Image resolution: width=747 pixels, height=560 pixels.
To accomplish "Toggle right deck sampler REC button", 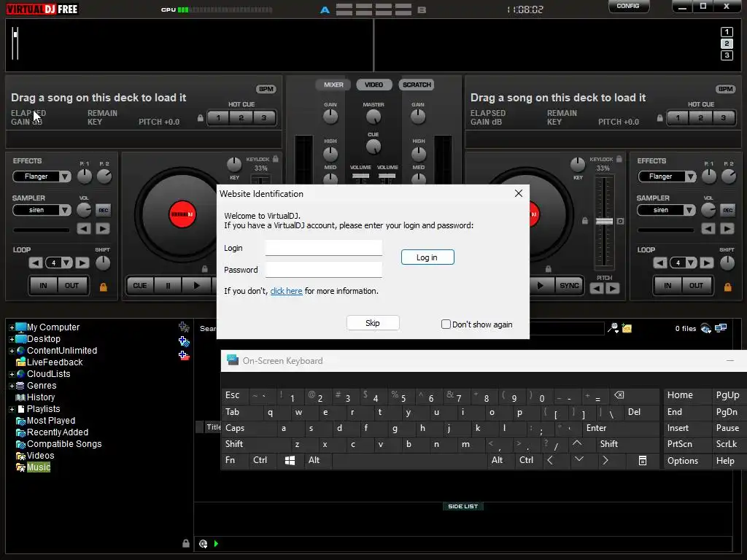I will pyautogui.click(x=727, y=210).
